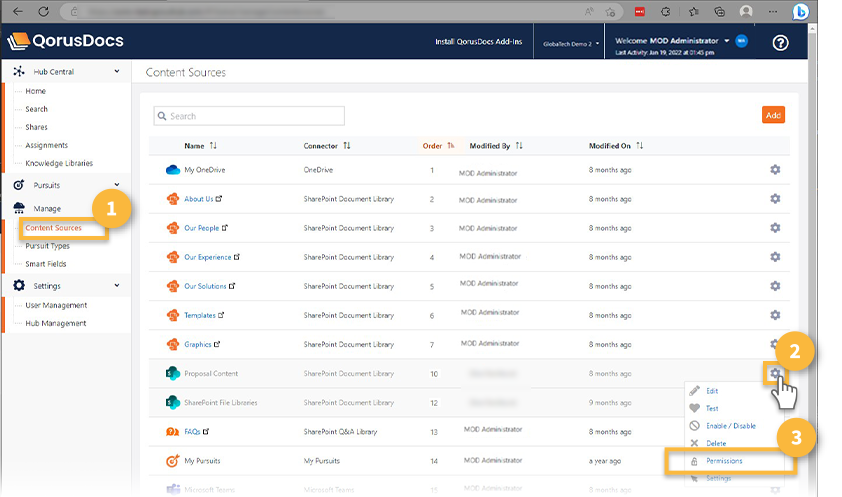Open Content Sources in sidebar
842x497 pixels.
tap(54, 228)
